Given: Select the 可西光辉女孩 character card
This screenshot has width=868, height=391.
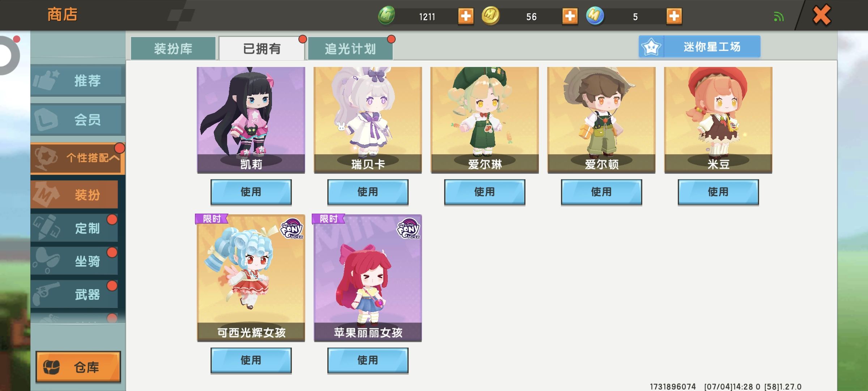Looking at the screenshot, I should (x=251, y=278).
